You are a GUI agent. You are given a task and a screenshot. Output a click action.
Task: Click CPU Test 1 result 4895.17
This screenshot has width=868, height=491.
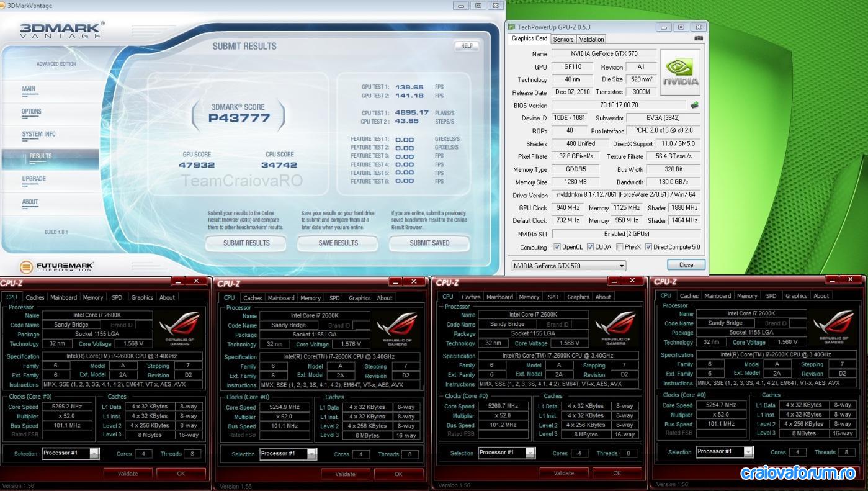412,113
